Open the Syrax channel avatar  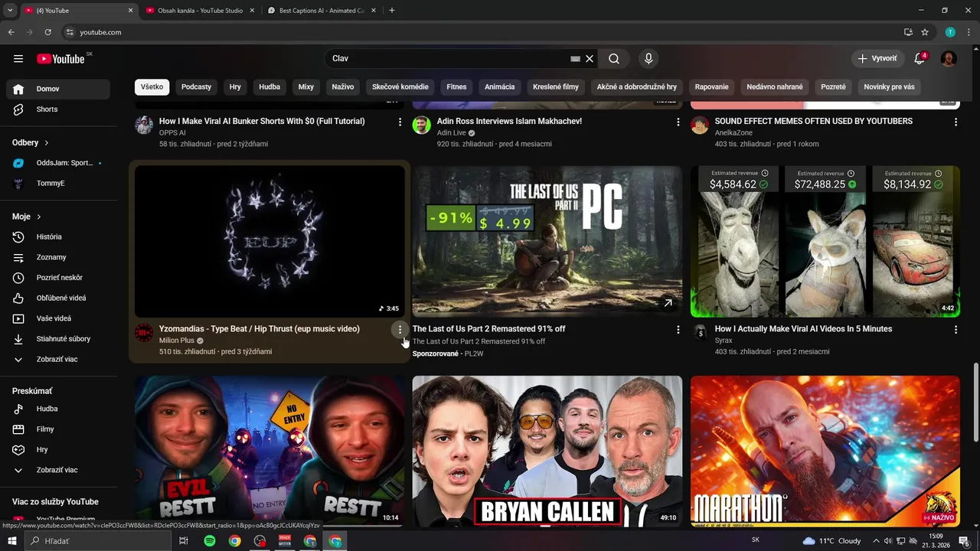coord(700,331)
